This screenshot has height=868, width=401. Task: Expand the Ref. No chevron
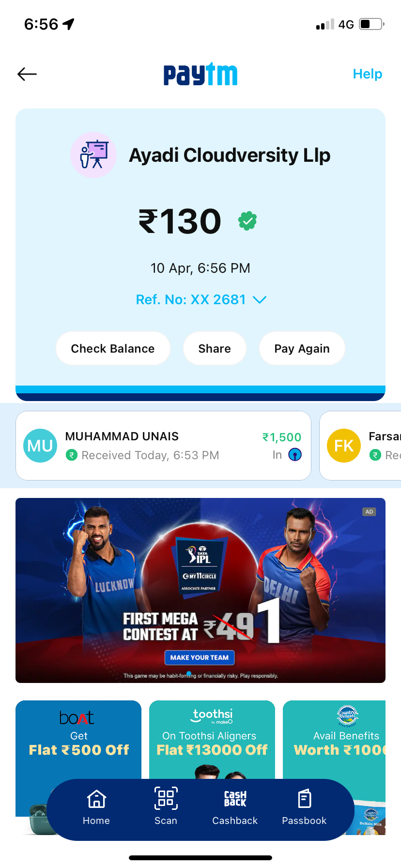260,300
